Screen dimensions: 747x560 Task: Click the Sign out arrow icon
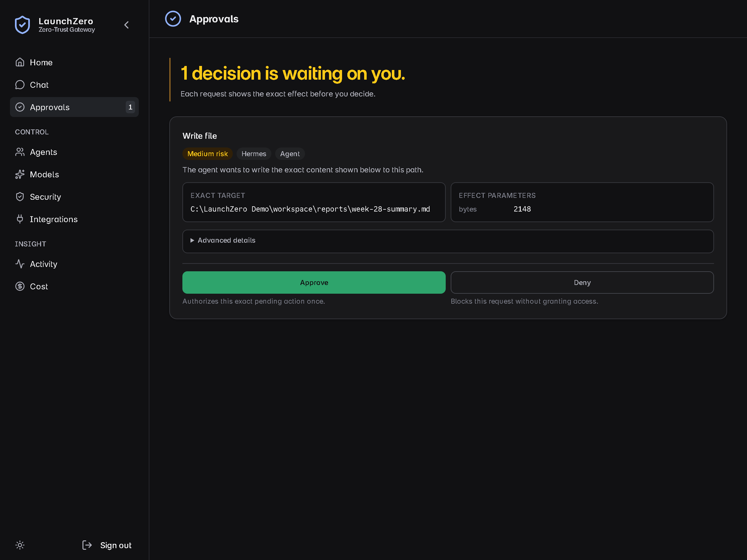click(x=87, y=545)
